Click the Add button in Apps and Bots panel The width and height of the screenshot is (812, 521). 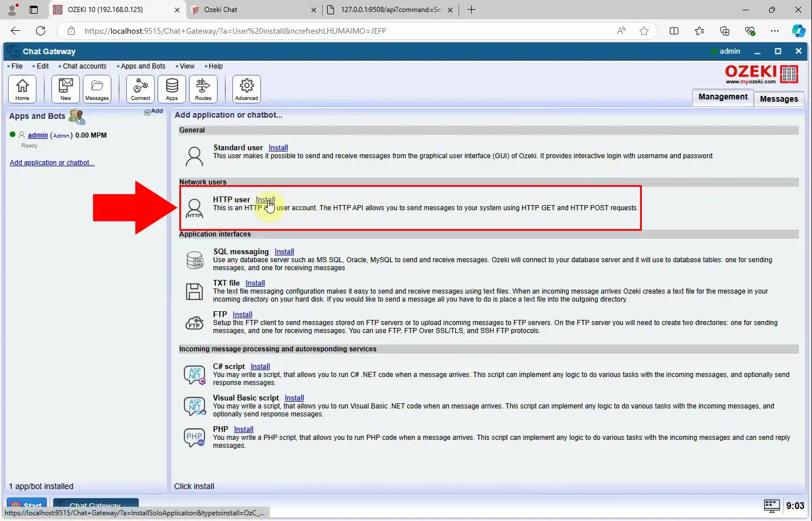point(154,111)
